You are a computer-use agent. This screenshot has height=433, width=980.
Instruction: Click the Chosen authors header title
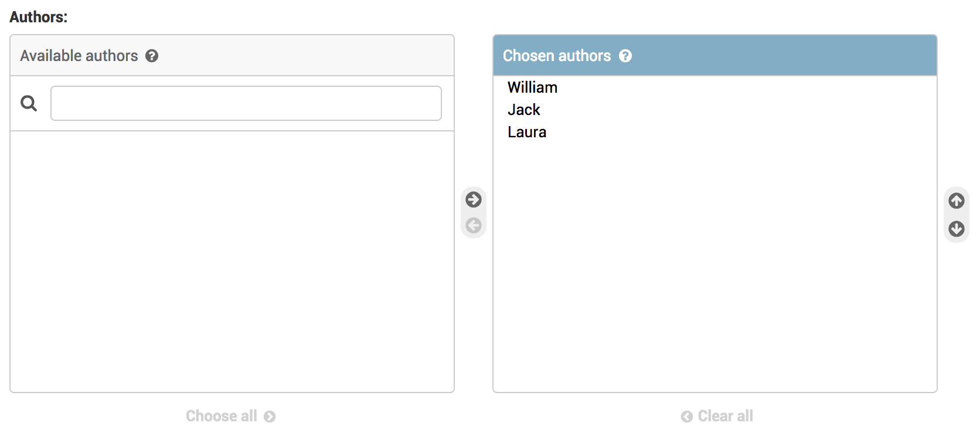click(556, 56)
